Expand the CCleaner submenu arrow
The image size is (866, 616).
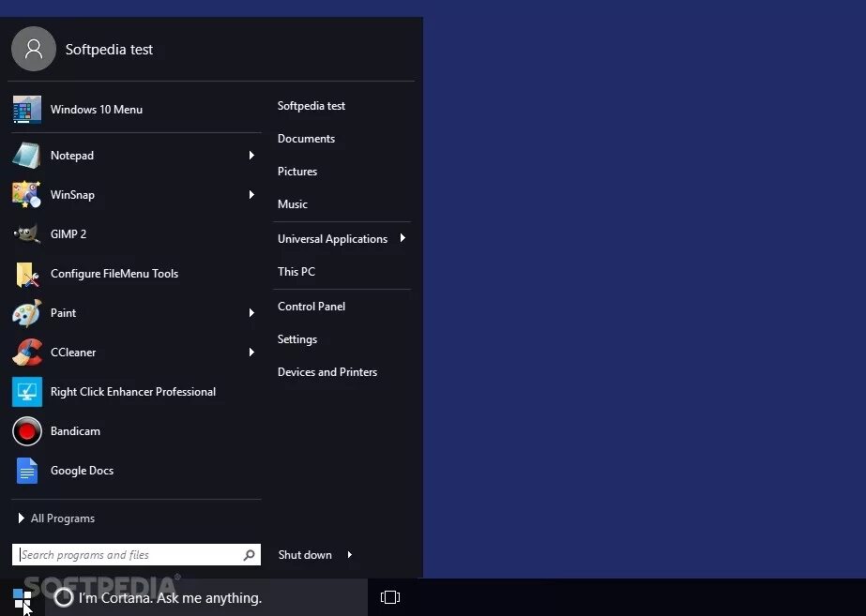coord(251,353)
